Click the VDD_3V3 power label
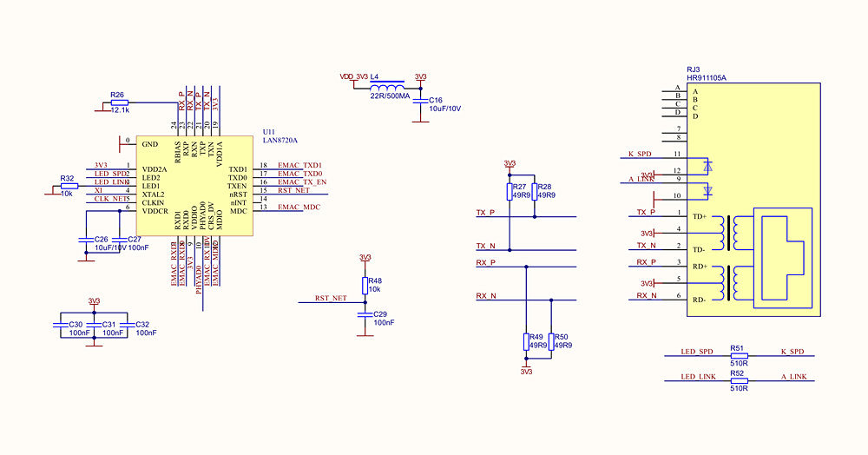The image size is (868, 455). click(x=354, y=78)
